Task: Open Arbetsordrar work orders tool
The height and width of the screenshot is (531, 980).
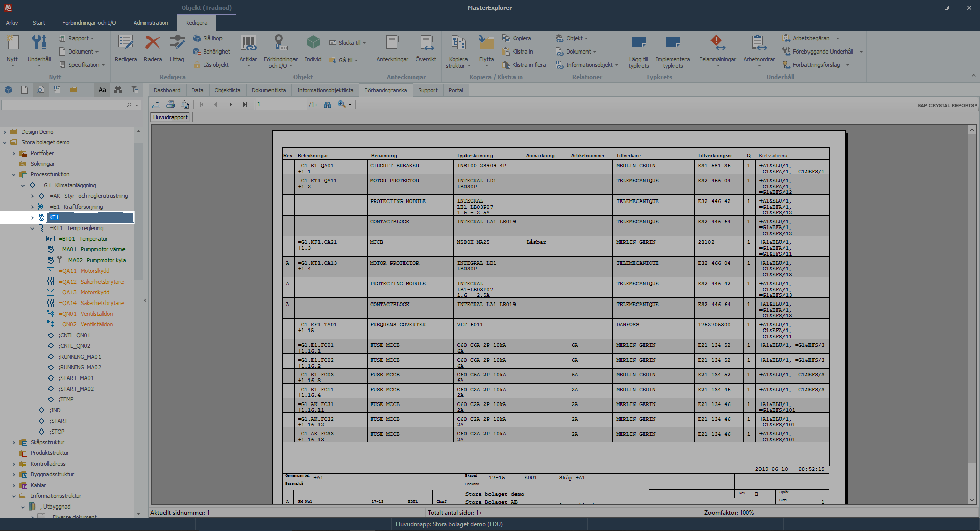Action: tap(759, 49)
